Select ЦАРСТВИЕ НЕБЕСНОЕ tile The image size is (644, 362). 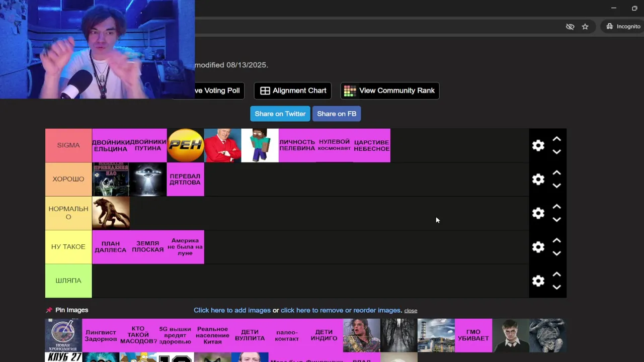(x=371, y=145)
